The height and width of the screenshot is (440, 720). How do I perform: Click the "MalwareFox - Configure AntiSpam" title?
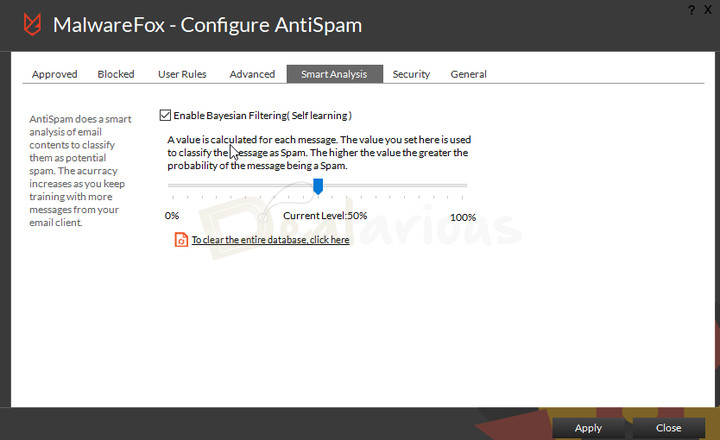(x=207, y=25)
